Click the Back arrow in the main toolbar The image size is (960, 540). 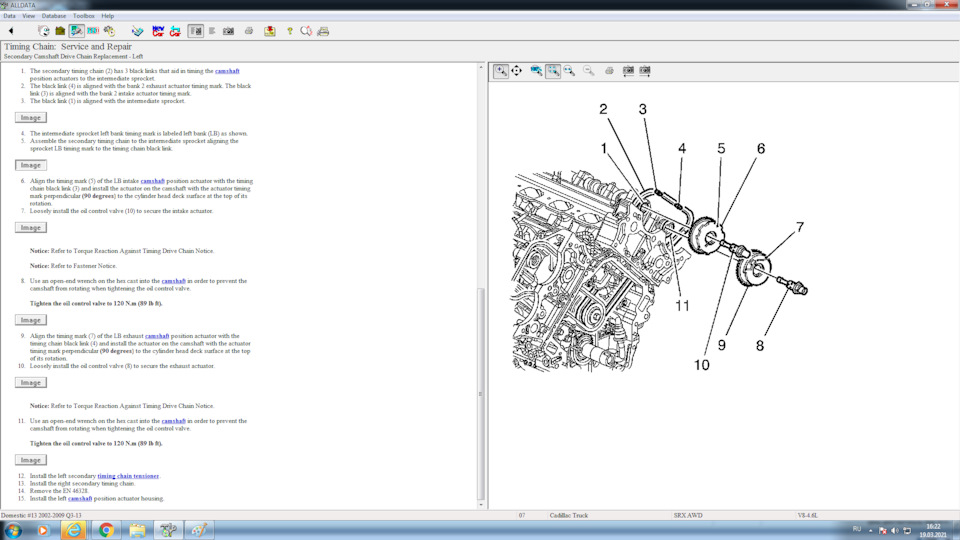pyautogui.click(x=11, y=31)
